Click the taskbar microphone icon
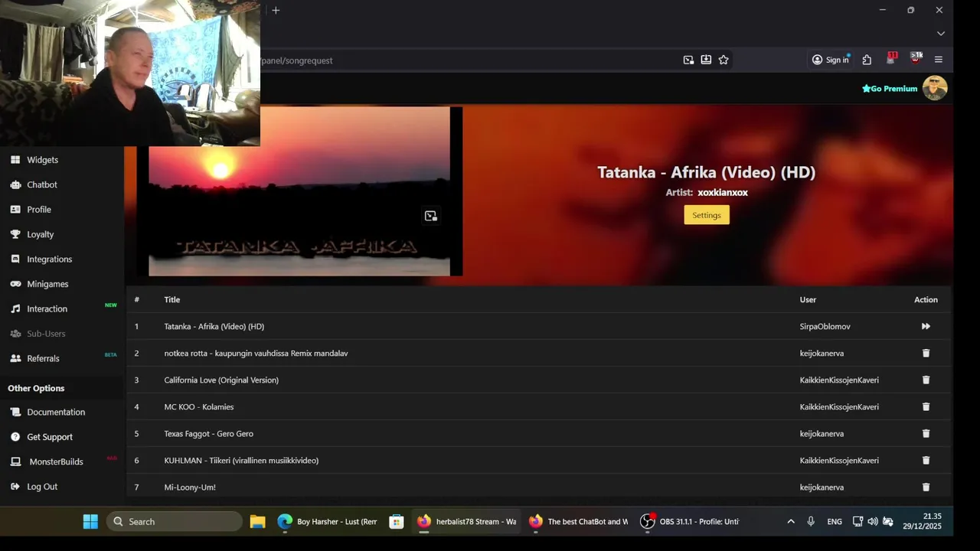Viewport: 980px width, 551px height. tap(811, 521)
